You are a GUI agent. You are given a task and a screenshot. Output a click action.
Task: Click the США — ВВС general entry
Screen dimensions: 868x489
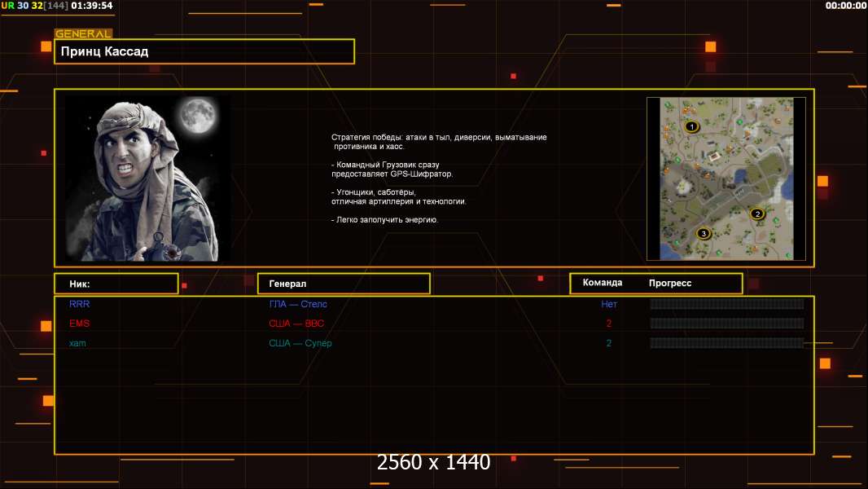coord(296,324)
